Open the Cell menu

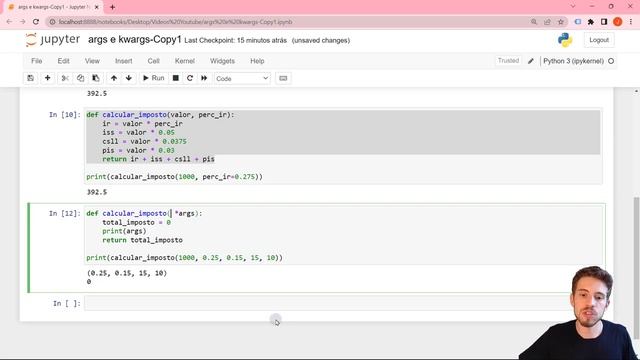(153, 61)
